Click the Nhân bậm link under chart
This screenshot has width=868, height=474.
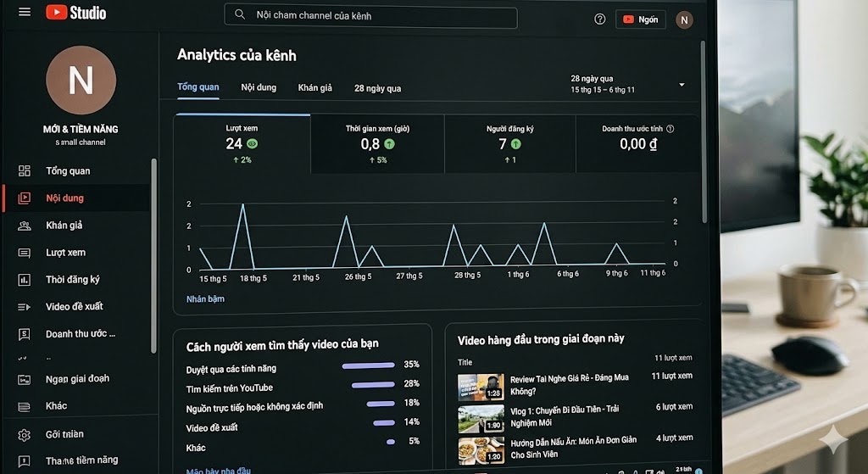205,299
